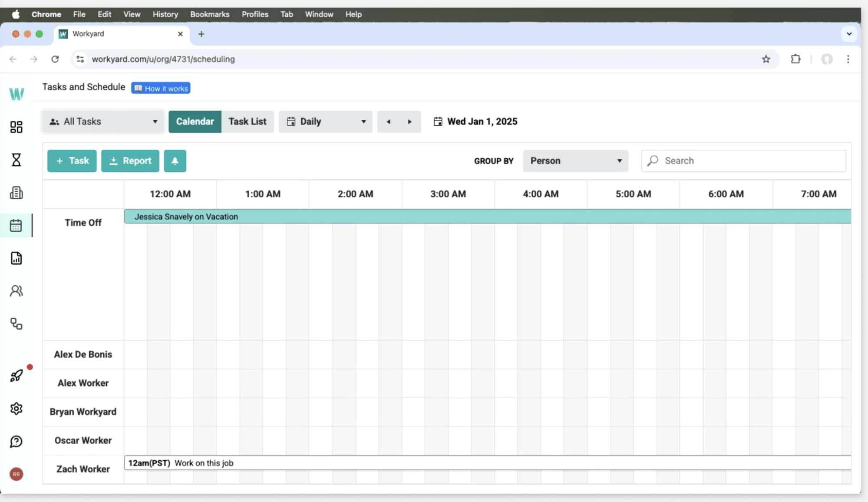Open the reports chart icon in sidebar
Image resolution: width=868 pixels, height=502 pixels.
[16, 258]
